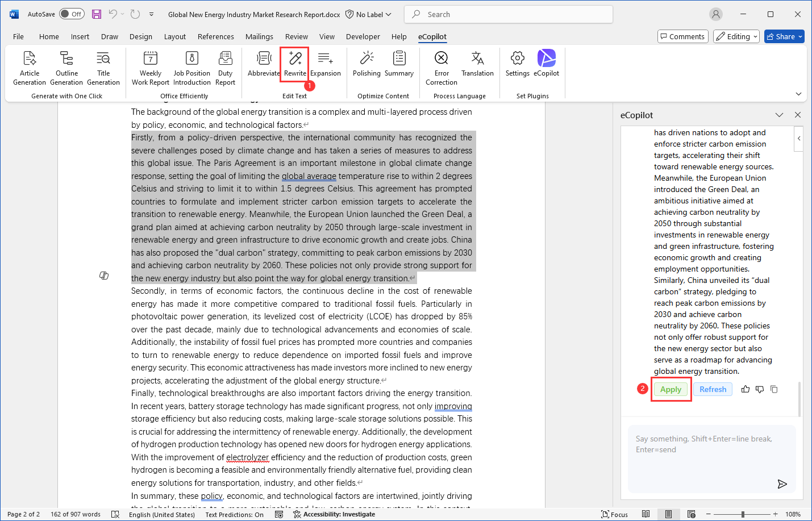The height and width of the screenshot is (521, 812).
Task: Switch to the Developer tab
Action: tap(363, 36)
